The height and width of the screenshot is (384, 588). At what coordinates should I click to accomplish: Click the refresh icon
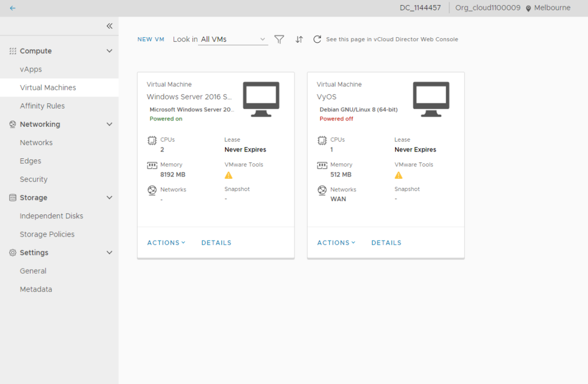click(x=317, y=39)
